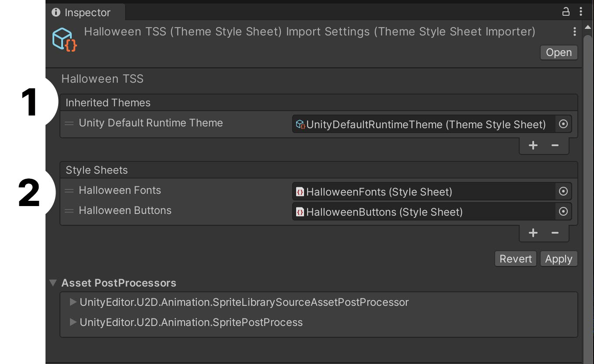Screen dimensions: 594x364
Task: Open the importer header's three-dot menu
Action: click(574, 31)
